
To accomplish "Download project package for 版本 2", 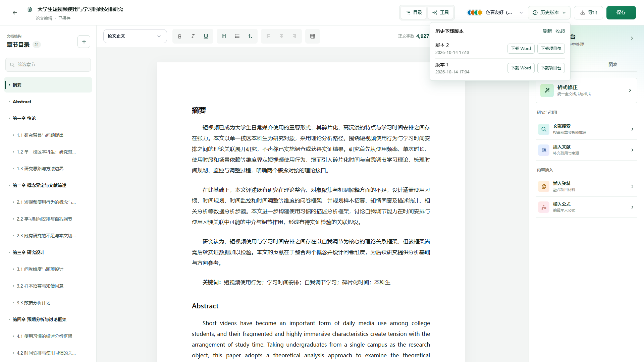I will pos(551,49).
